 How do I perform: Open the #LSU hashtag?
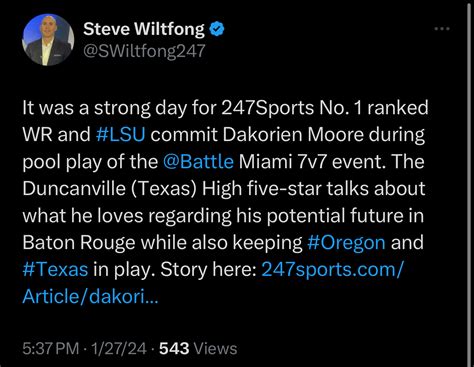(x=120, y=135)
